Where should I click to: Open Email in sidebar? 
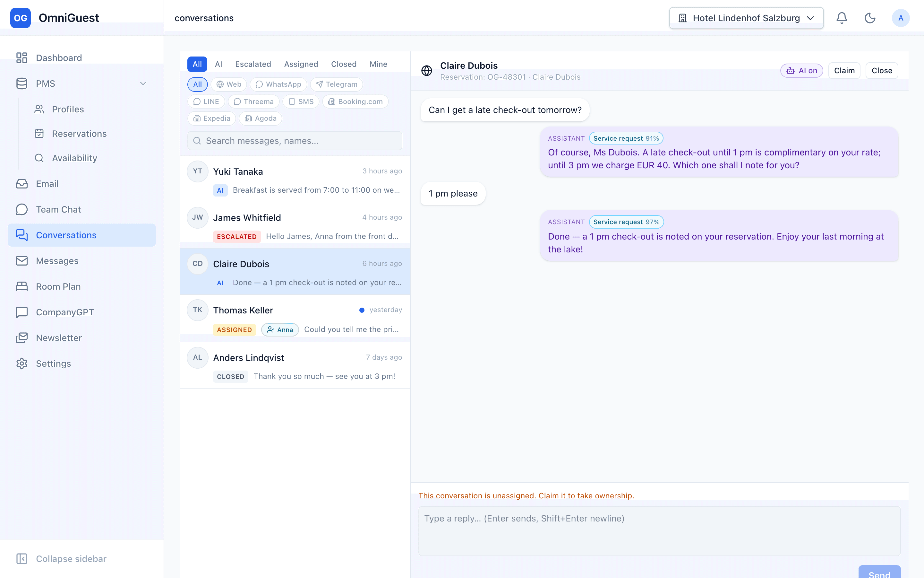point(82,184)
